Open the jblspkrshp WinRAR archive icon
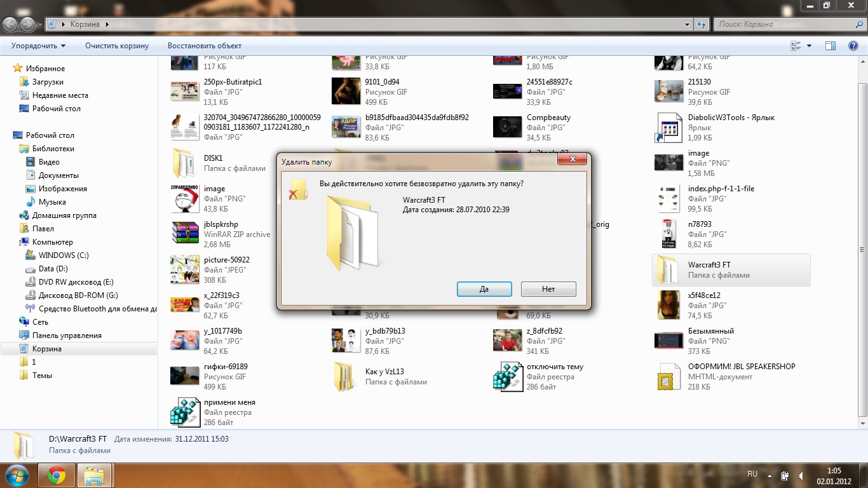868x488 pixels. pos(185,233)
